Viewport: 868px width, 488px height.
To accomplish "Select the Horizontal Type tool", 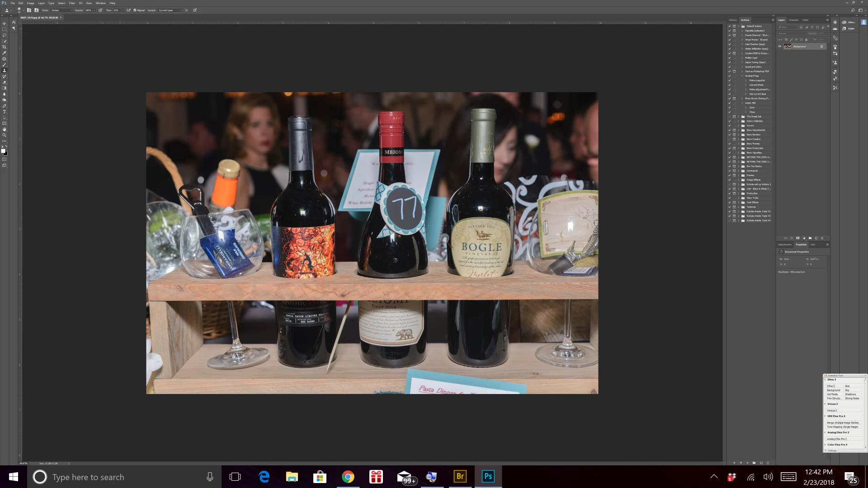I will [x=5, y=112].
